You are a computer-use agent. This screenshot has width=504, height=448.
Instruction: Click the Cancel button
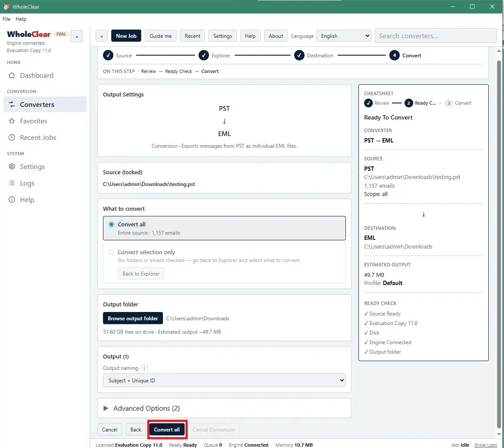(x=109, y=429)
